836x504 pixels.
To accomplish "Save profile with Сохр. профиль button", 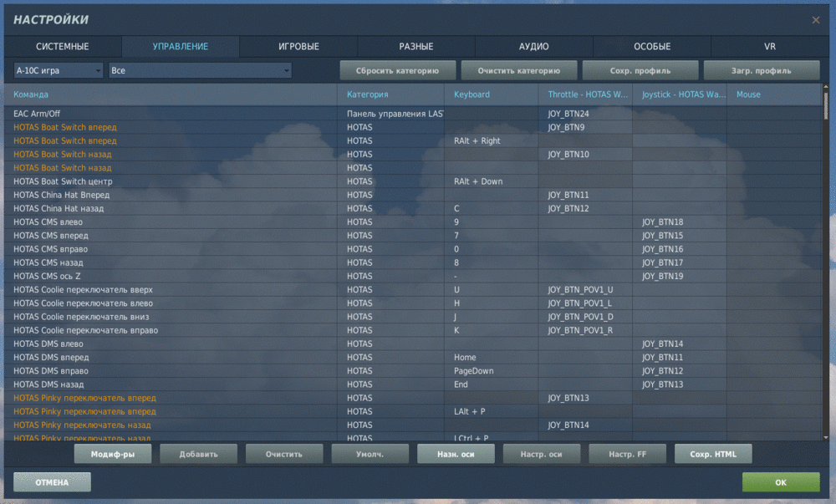I will [640, 70].
